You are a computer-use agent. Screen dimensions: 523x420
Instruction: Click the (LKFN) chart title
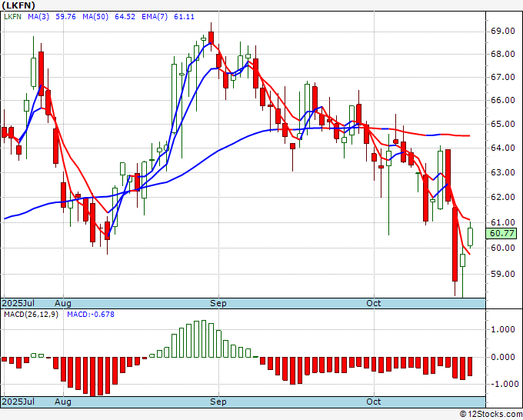tap(18, 5)
